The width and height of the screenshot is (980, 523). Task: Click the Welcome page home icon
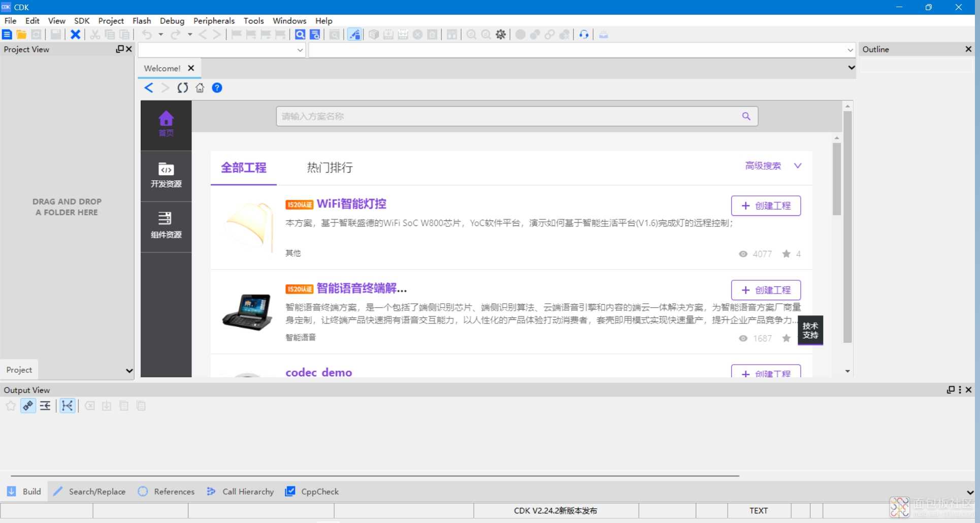[x=200, y=88]
